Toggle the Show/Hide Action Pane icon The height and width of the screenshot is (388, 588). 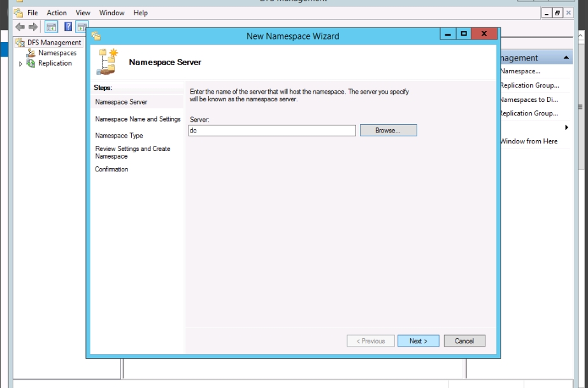(x=82, y=27)
